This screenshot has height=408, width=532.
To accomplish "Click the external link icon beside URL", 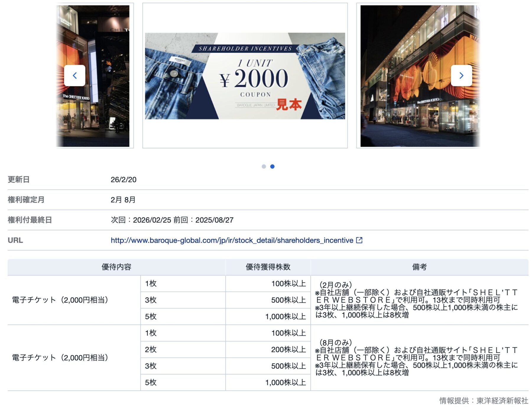I will click(359, 240).
